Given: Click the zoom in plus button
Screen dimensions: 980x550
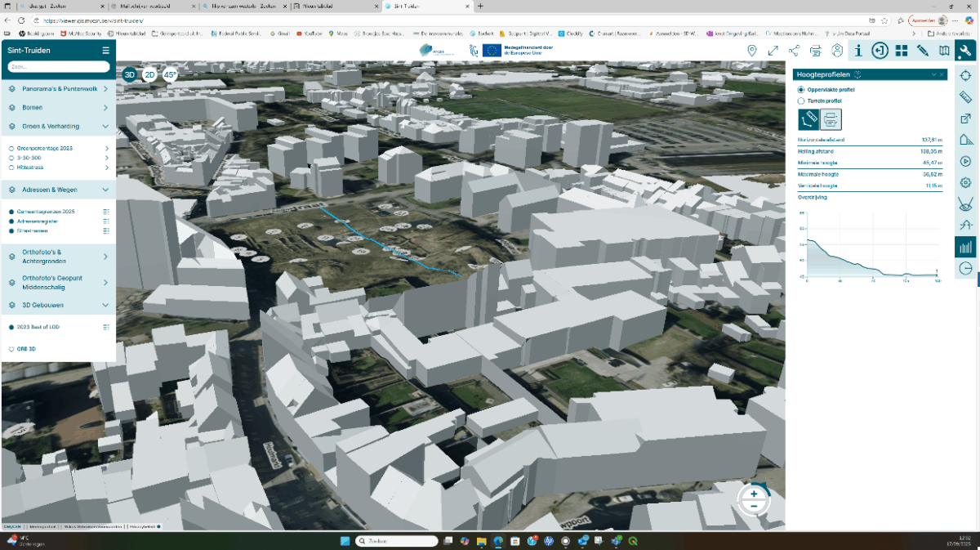Looking at the screenshot, I should coord(753,494).
